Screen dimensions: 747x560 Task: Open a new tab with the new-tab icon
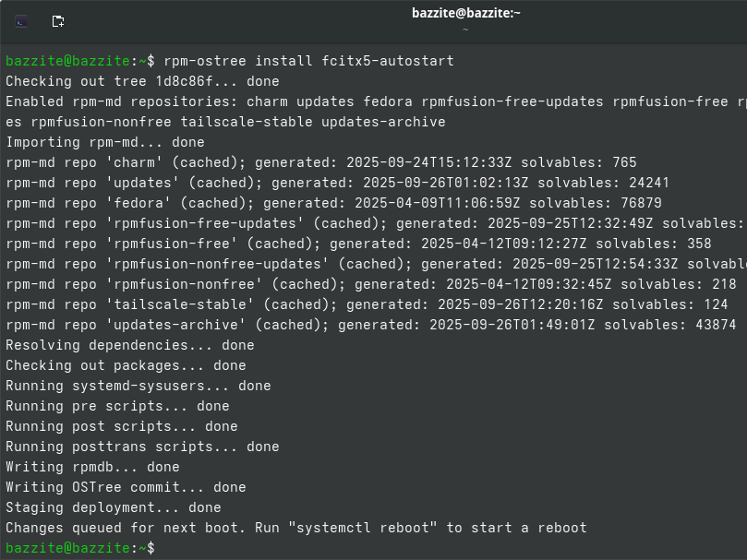(x=58, y=20)
